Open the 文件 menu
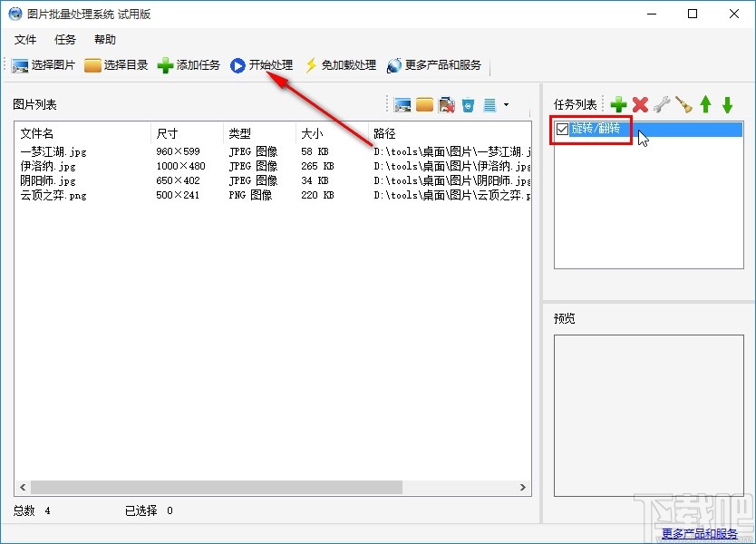756x544 pixels. pyautogui.click(x=25, y=39)
